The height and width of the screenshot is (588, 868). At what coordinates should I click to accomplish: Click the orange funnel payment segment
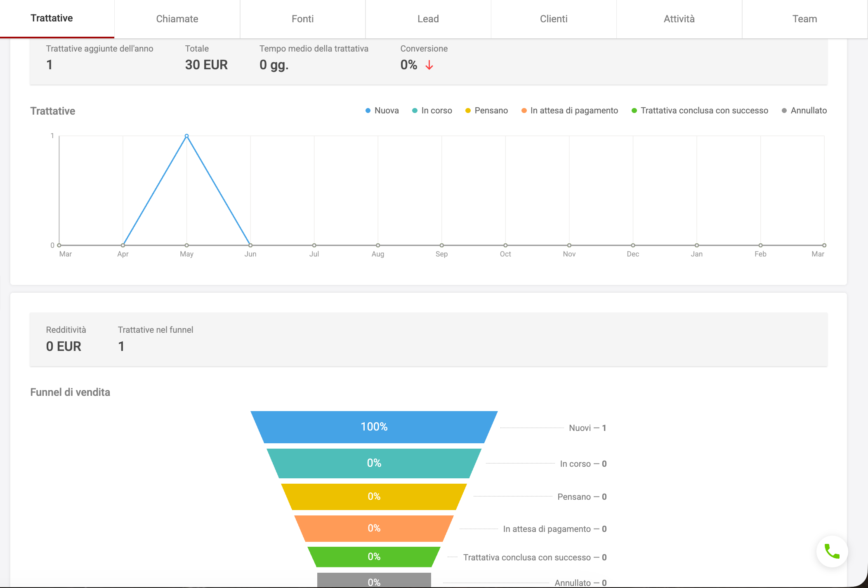coord(374,528)
